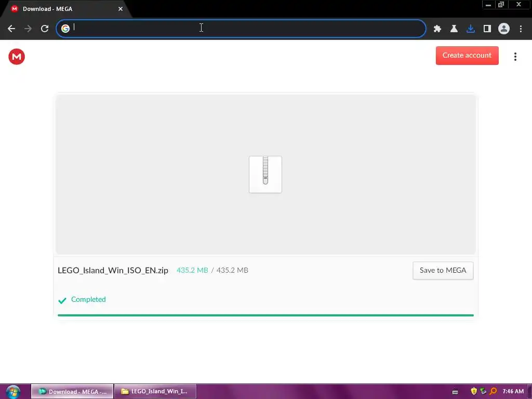This screenshot has height=399, width=532.
Task: Open the browser profile avatar
Action: 503,29
